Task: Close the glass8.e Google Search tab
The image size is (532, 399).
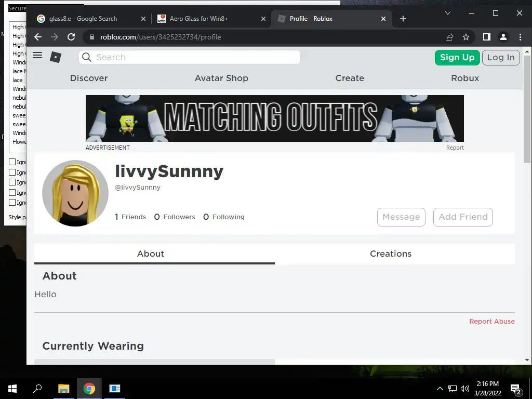Action: (143, 19)
